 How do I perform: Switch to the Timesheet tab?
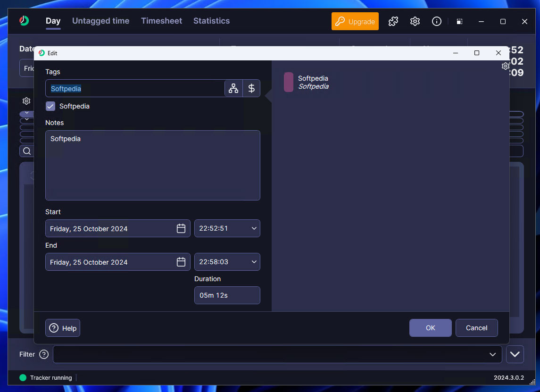click(x=161, y=21)
